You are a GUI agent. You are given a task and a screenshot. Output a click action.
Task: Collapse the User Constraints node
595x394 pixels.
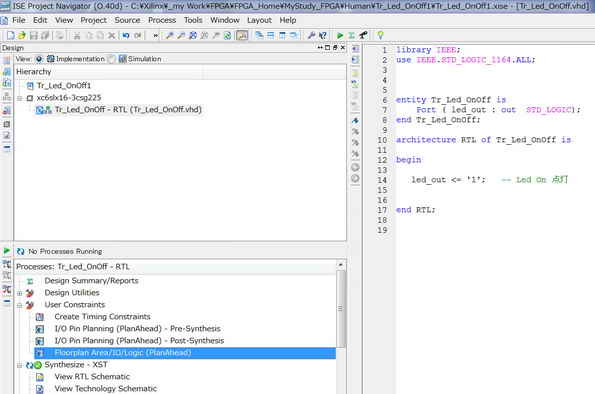[19, 305]
